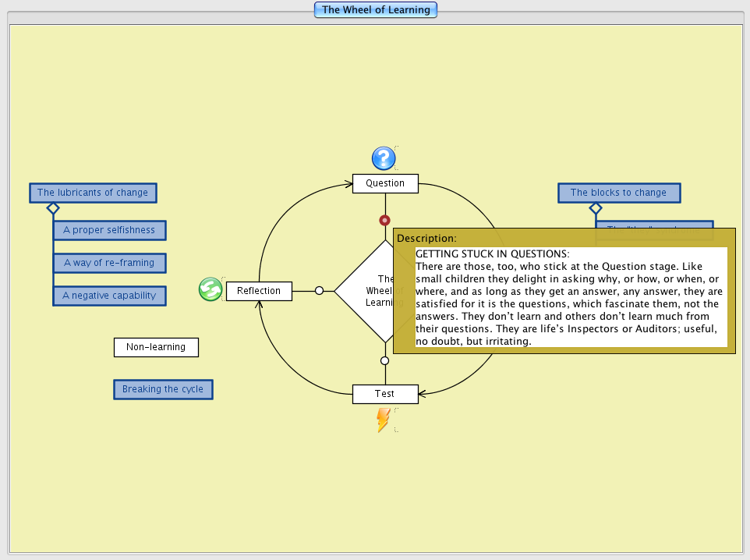This screenshot has width=750, height=560.
Task: Open the Breaking the cycle node
Action: [x=163, y=389]
